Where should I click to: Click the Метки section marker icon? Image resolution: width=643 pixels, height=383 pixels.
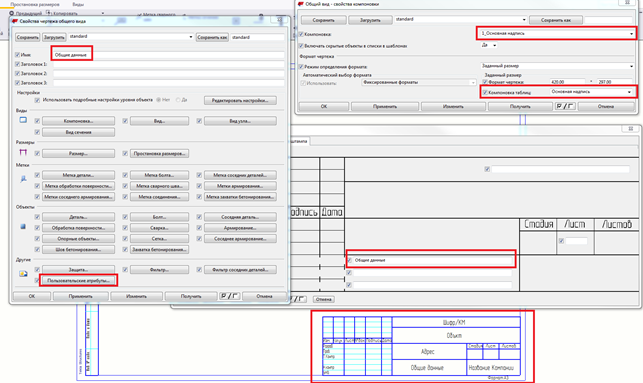pyautogui.click(x=23, y=179)
